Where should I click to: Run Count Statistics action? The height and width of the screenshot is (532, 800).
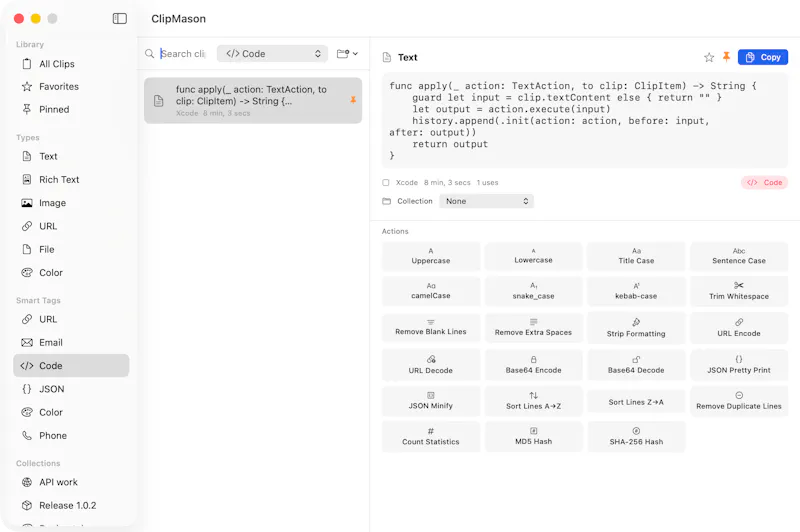coord(431,437)
